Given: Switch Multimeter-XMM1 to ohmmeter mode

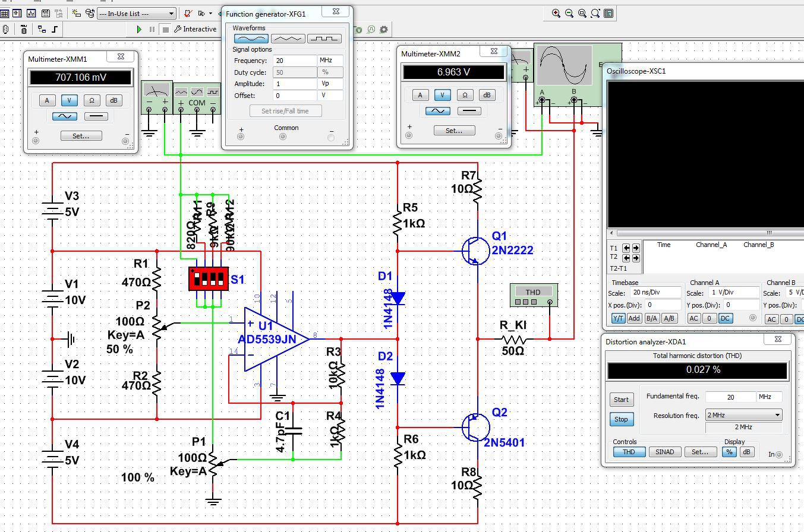Looking at the screenshot, I should pyautogui.click(x=92, y=100).
